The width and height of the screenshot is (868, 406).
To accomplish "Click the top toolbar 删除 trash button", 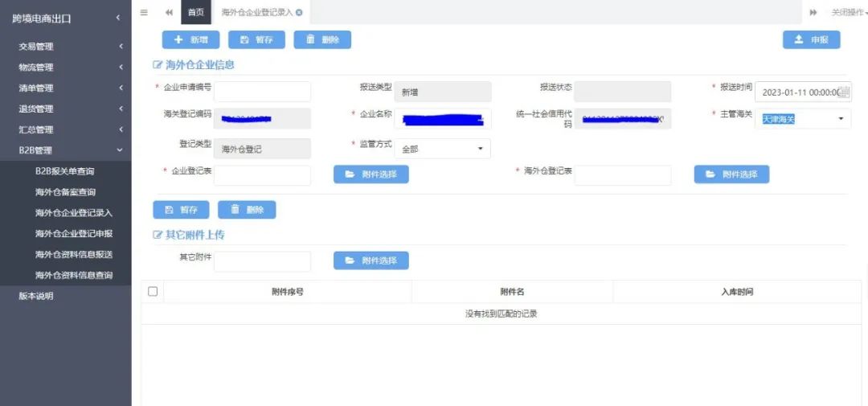I will [322, 39].
